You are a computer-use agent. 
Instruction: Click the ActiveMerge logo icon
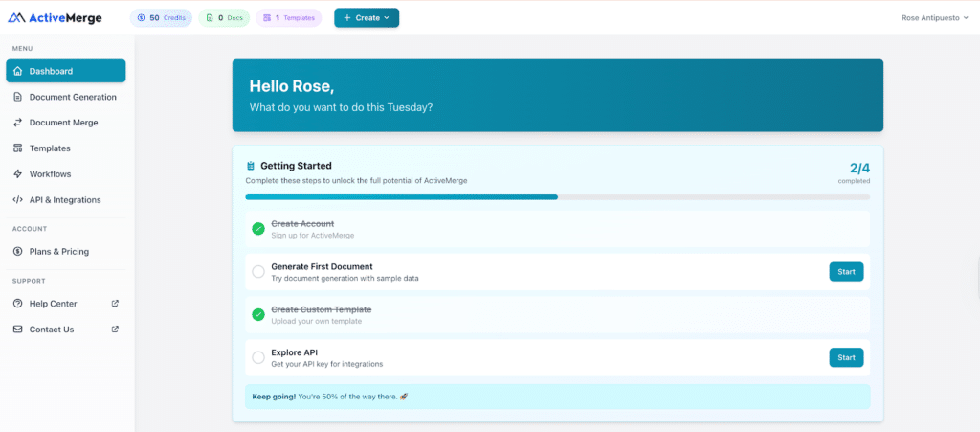pyautogui.click(x=17, y=17)
